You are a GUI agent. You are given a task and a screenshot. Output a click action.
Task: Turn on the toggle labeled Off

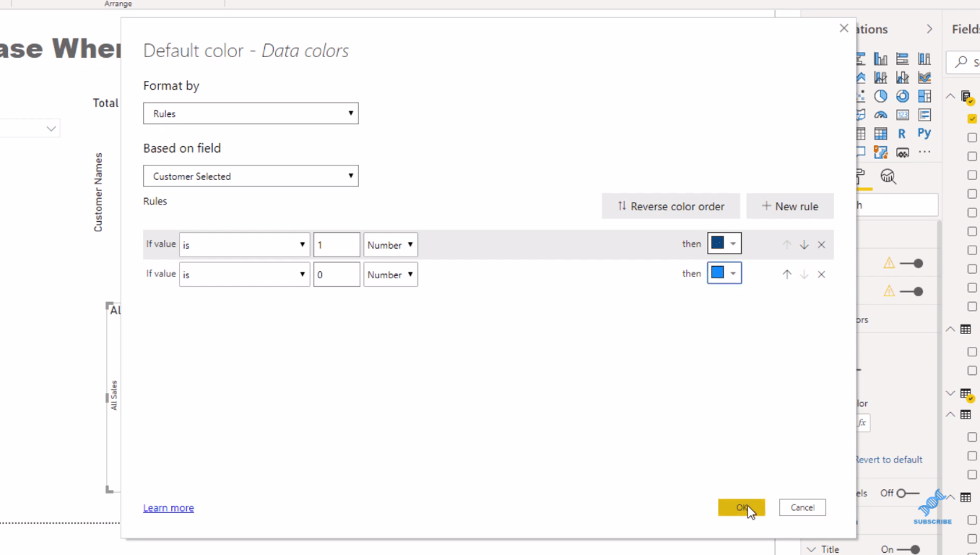click(908, 494)
